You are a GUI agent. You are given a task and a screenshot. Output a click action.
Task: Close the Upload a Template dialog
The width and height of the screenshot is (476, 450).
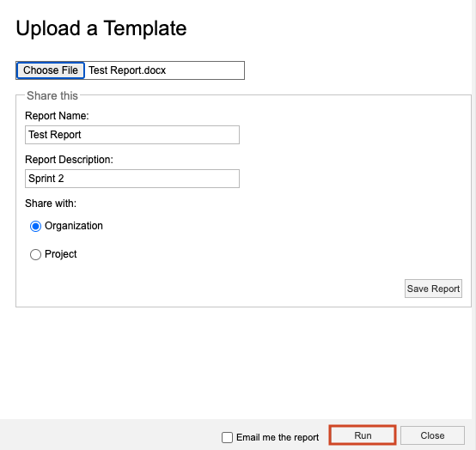pos(432,435)
